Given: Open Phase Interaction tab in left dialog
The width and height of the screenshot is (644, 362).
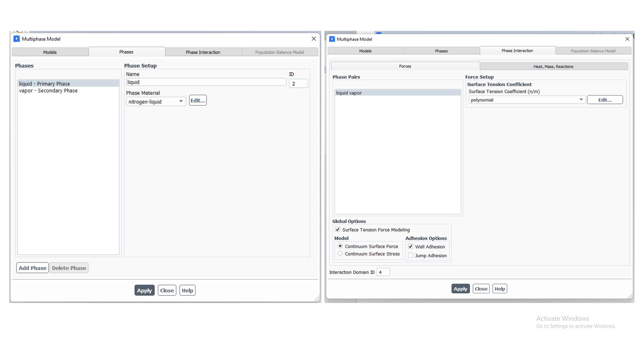Looking at the screenshot, I should (x=203, y=52).
